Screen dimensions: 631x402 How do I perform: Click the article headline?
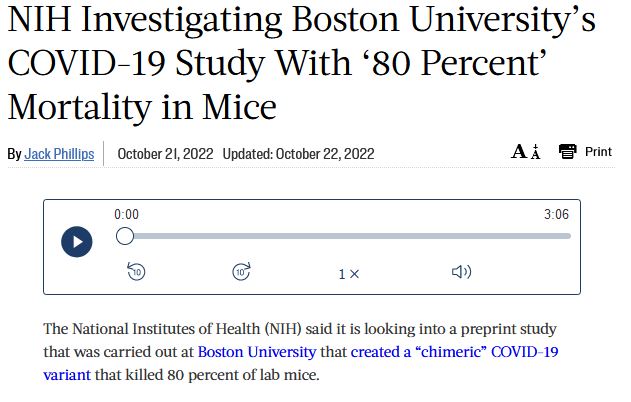point(290,62)
